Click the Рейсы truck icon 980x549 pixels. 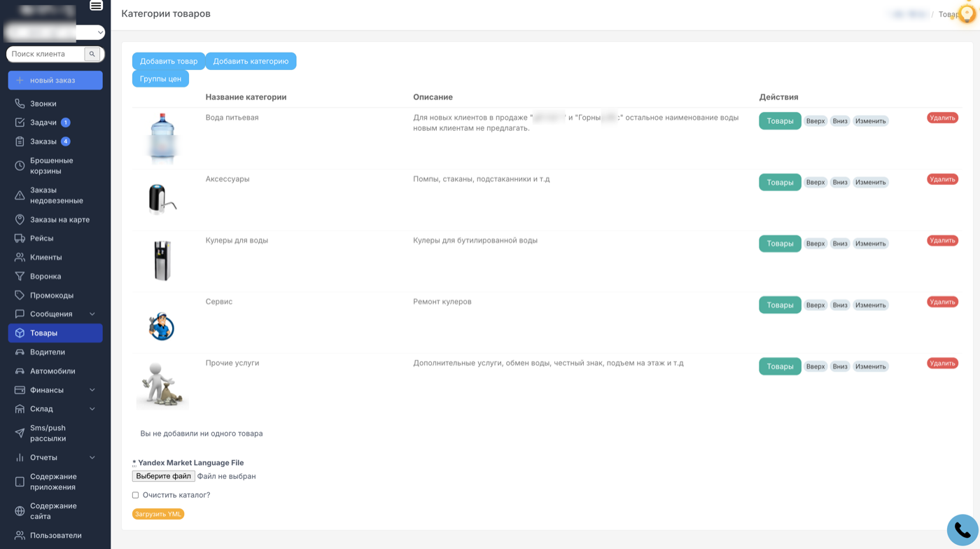20,238
